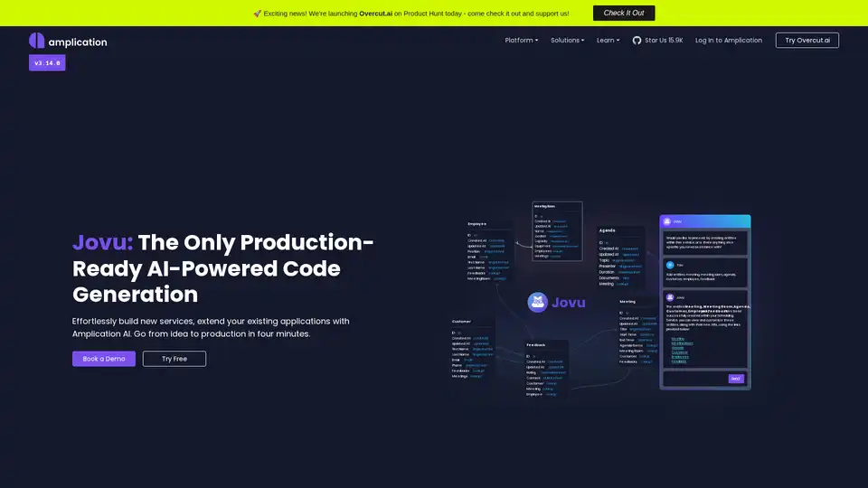Click the user avatar in the chat message
868x488 pixels.
pyautogui.click(x=670, y=266)
